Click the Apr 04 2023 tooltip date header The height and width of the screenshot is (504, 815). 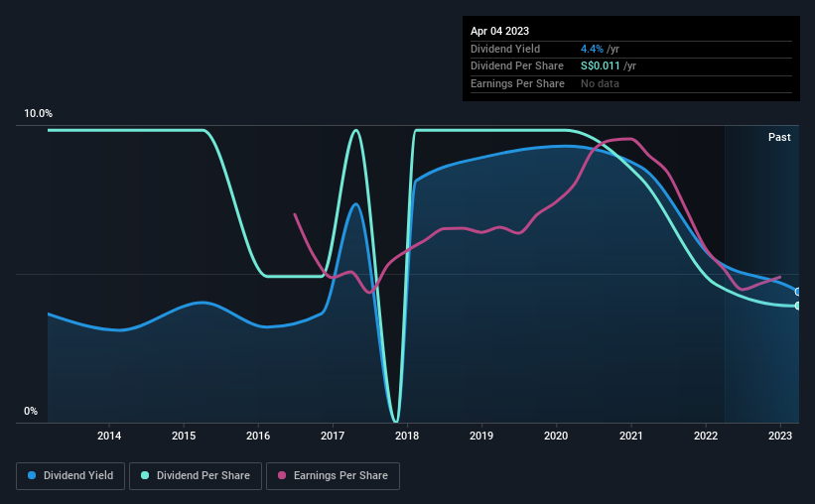coord(500,31)
